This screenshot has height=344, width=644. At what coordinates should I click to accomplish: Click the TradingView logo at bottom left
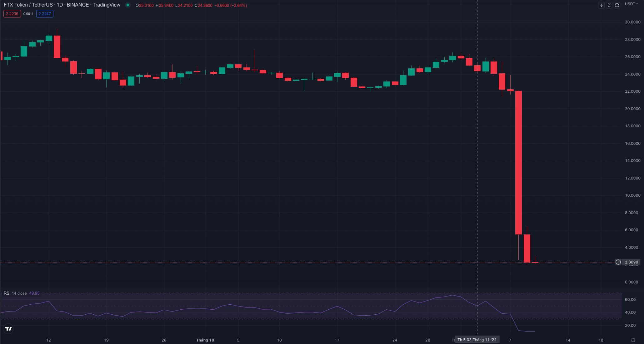pos(8,329)
